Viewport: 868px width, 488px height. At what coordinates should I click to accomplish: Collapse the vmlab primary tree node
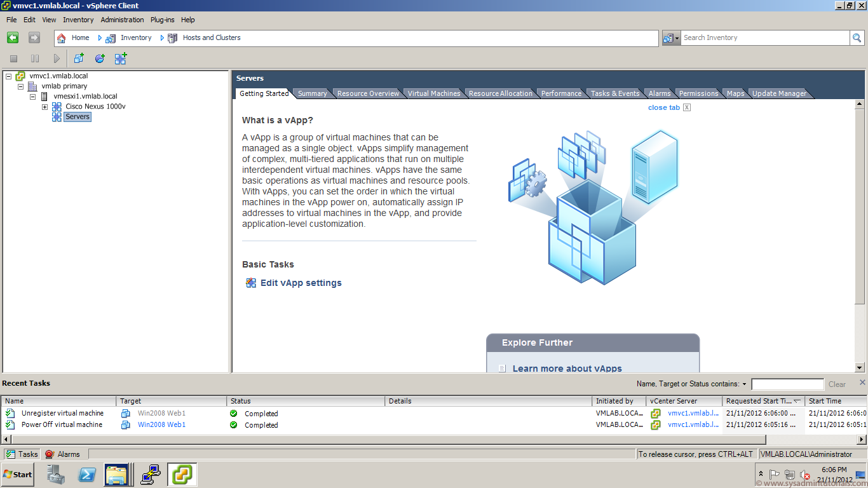click(x=20, y=86)
